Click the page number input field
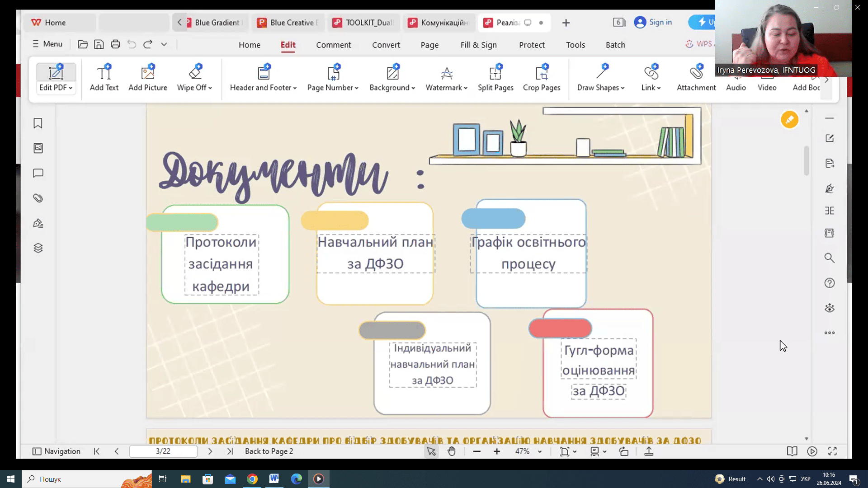The width and height of the screenshot is (868, 488). point(163,451)
